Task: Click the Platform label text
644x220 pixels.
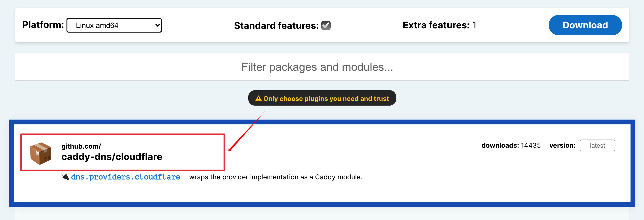Action: [43, 25]
